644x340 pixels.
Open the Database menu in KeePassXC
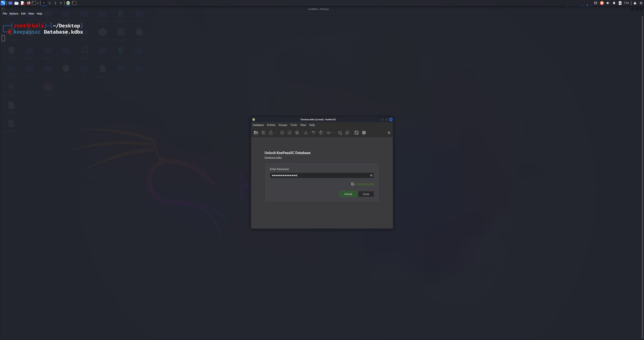click(x=258, y=125)
